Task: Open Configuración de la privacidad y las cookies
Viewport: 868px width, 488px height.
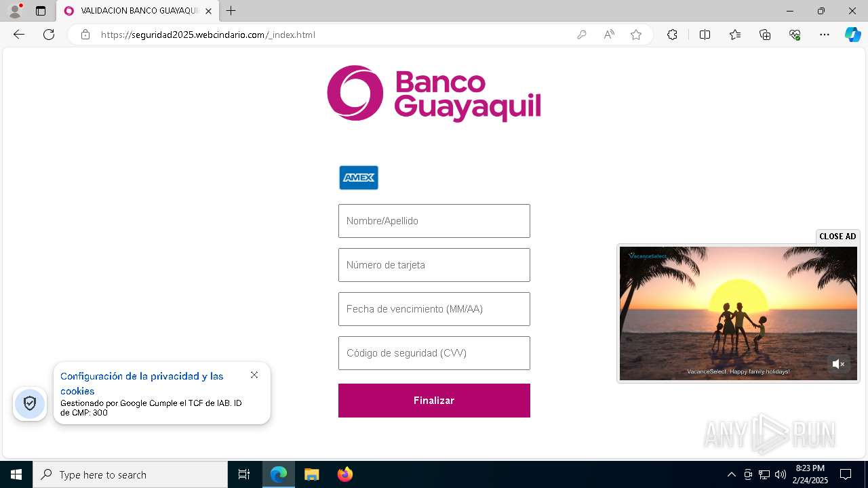Action: pos(142,383)
